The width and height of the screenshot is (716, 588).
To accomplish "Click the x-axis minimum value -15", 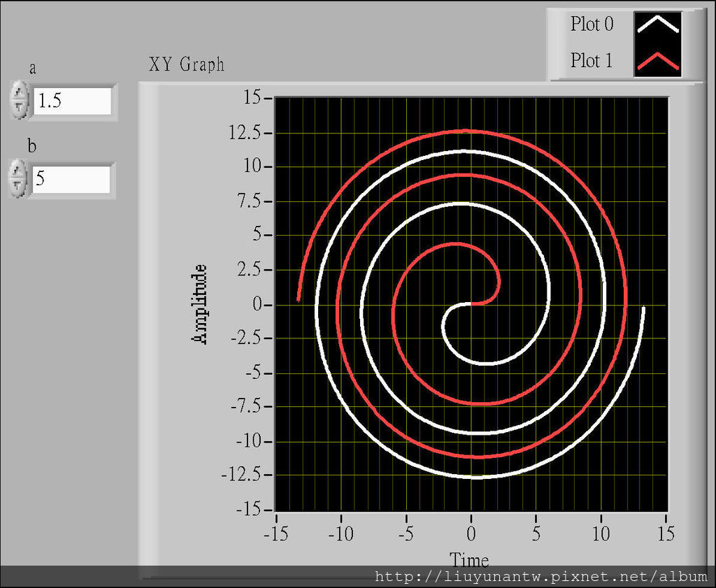I will [x=275, y=534].
